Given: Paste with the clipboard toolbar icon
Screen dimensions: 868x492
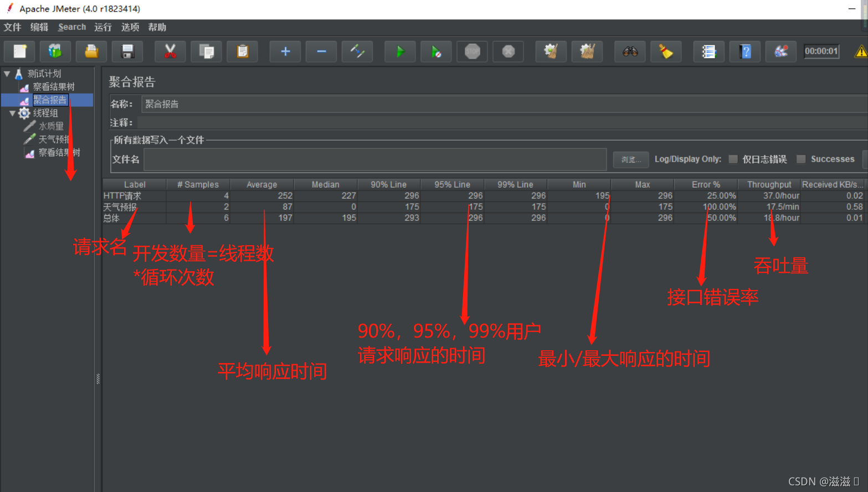Looking at the screenshot, I should [242, 51].
